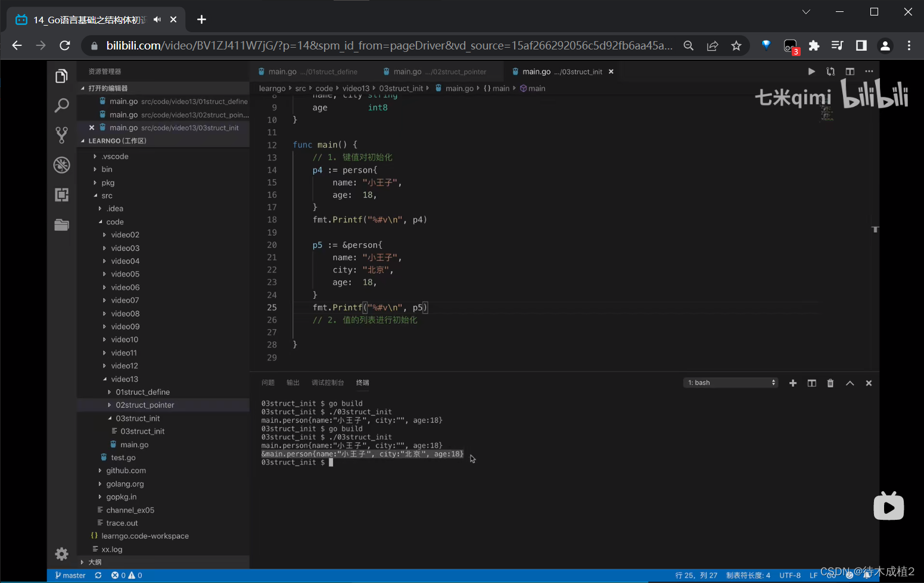Click the line 25 column 27 status item

pyautogui.click(x=696, y=575)
